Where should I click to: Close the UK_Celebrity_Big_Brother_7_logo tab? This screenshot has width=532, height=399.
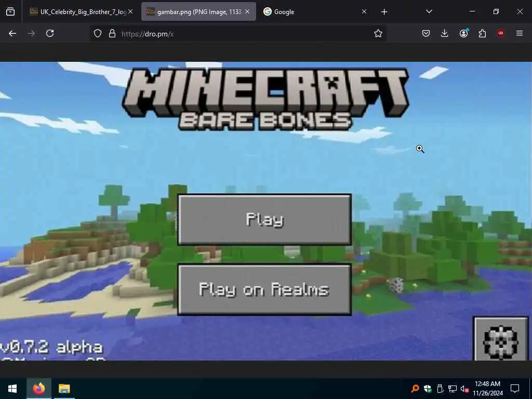(x=130, y=11)
